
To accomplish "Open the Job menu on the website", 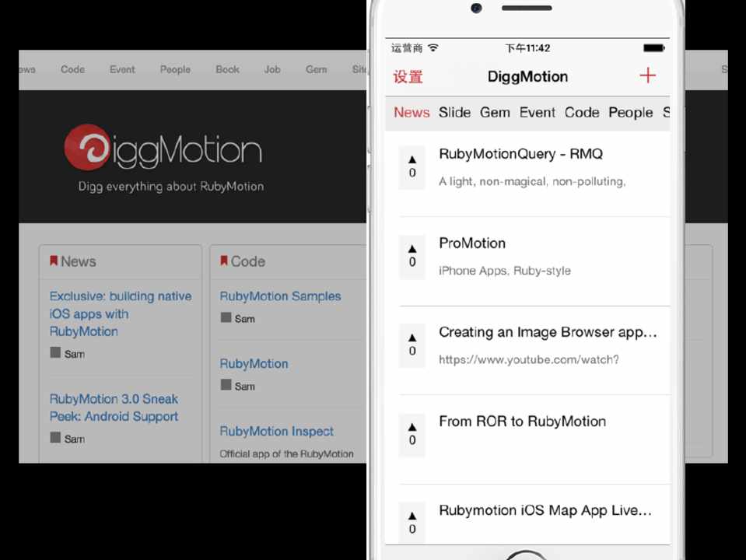I will tap(271, 69).
